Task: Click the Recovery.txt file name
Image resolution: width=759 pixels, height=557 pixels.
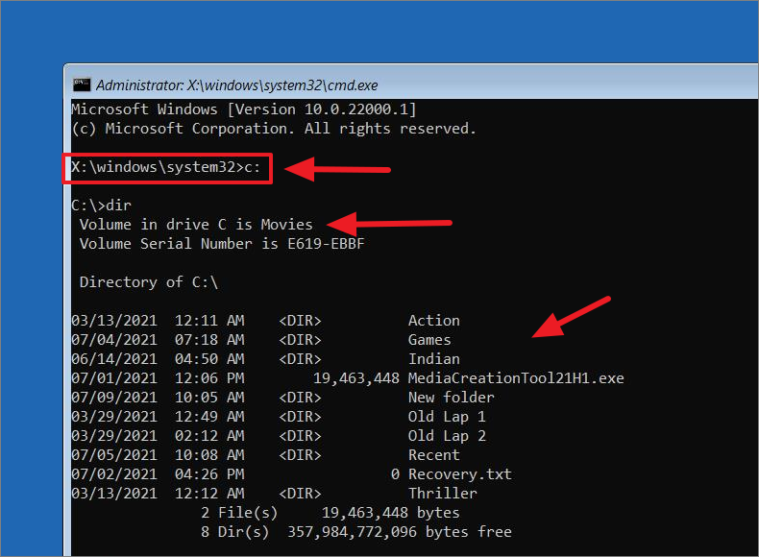Action: click(460, 474)
